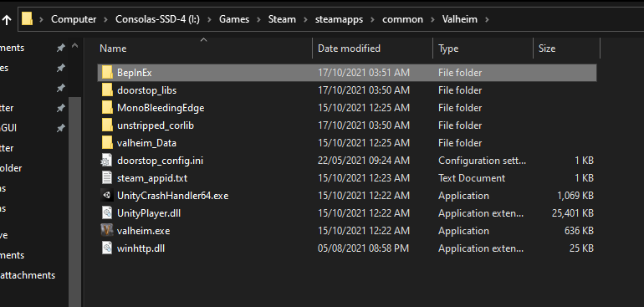Sort by Size column header
This screenshot has width=644, height=307.
click(x=547, y=49)
